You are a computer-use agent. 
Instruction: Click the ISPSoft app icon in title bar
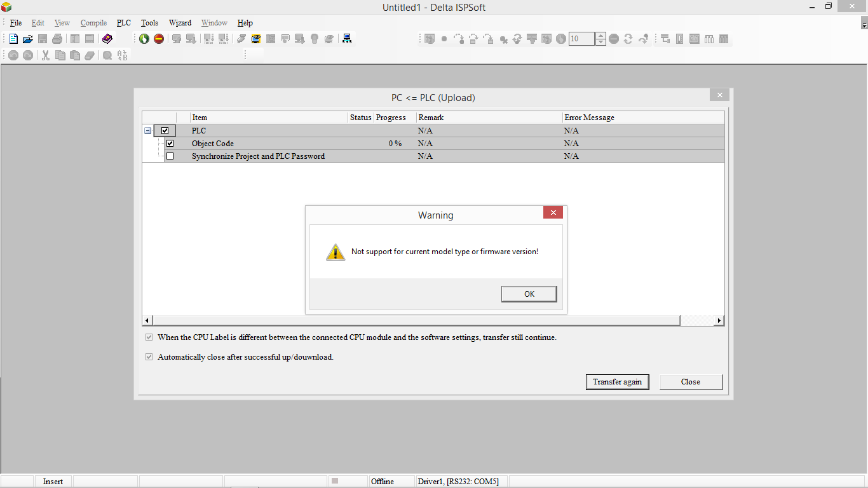click(x=6, y=7)
